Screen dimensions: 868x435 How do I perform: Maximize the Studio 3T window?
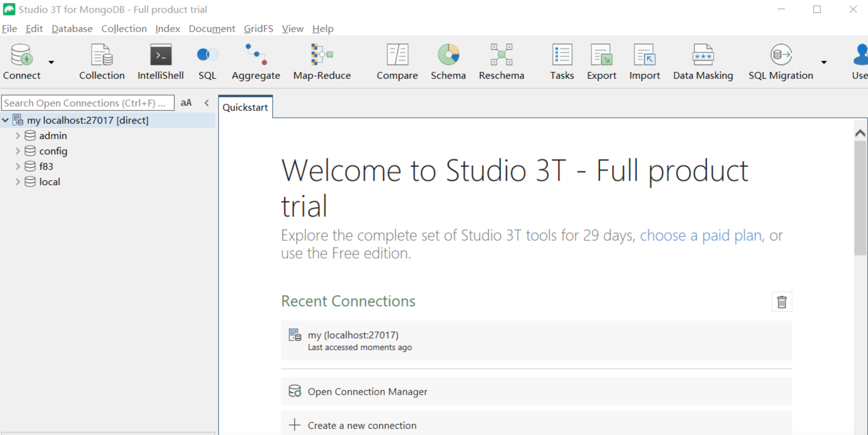[817, 9]
